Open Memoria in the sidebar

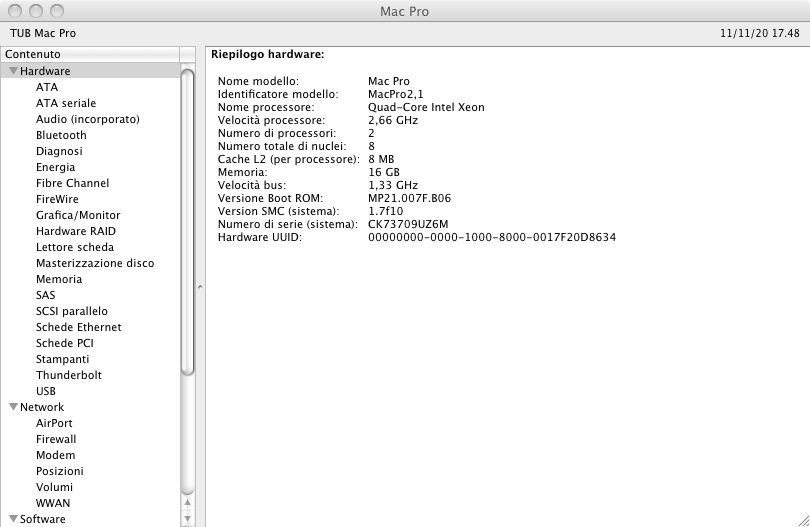tap(59, 280)
